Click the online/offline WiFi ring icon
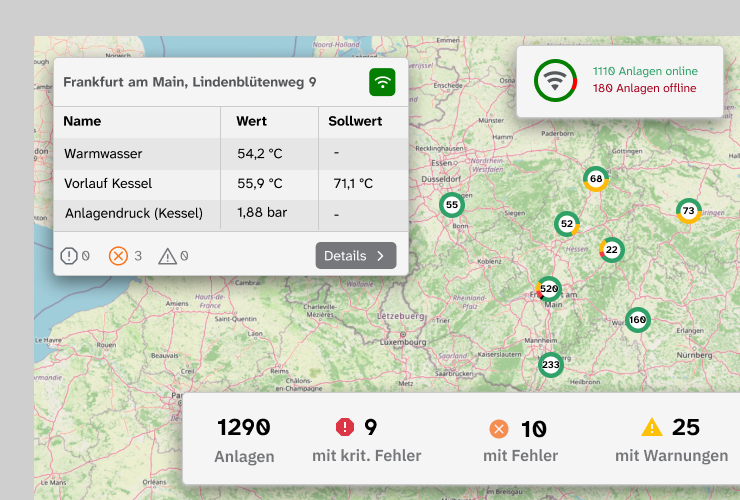 coord(555,81)
